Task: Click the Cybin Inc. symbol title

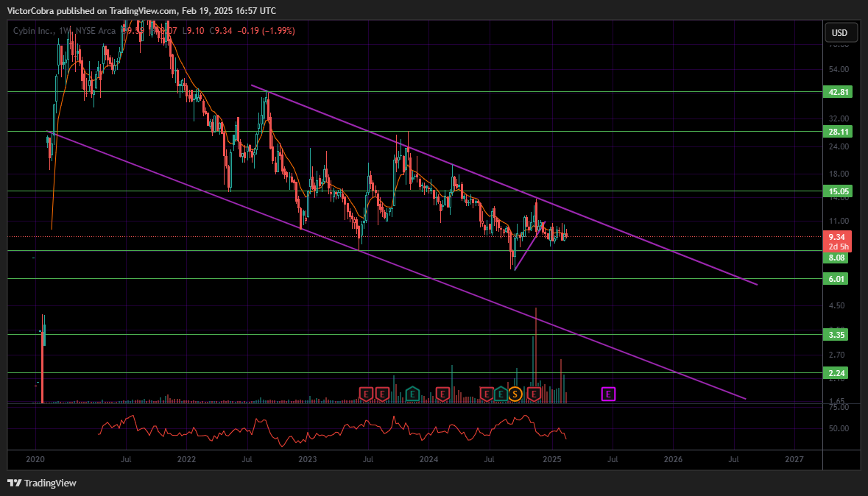Action: pyautogui.click(x=33, y=31)
